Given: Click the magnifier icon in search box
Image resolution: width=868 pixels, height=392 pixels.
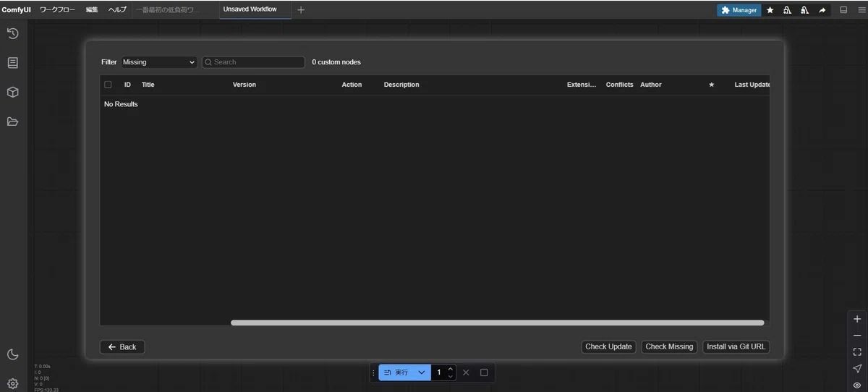Looking at the screenshot, I should (x=208, y=62).
